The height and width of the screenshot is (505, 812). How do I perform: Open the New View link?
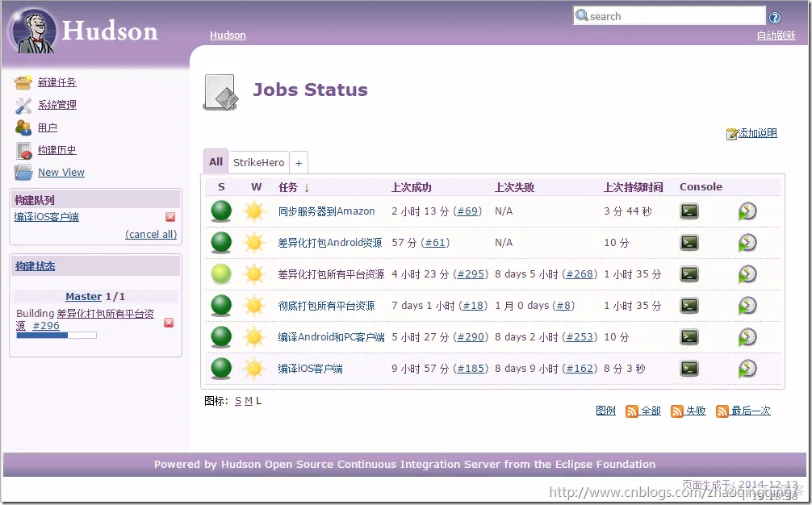pos(61,173)
